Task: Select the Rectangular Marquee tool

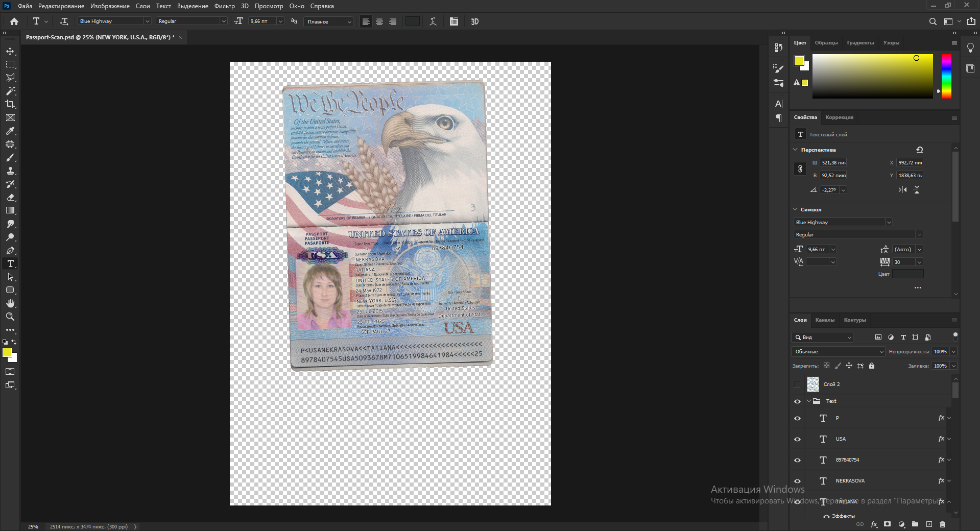Action: pos(10,64)
